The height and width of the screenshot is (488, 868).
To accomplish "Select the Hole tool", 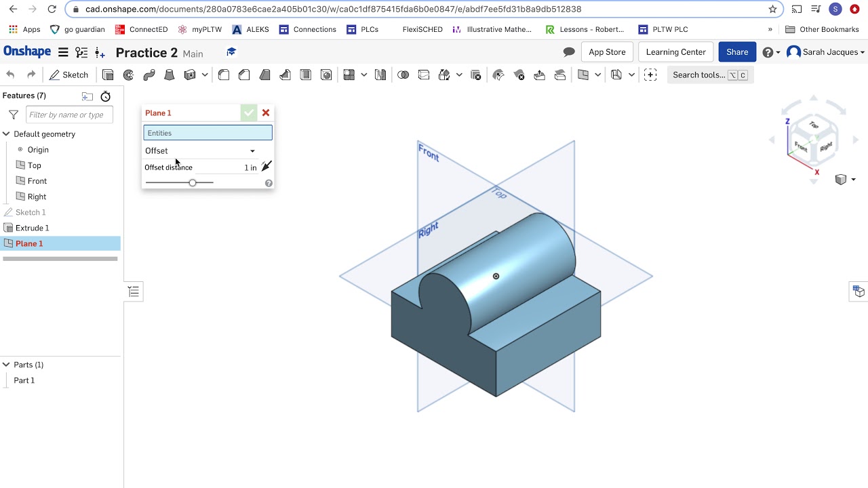I will point(326,75).
